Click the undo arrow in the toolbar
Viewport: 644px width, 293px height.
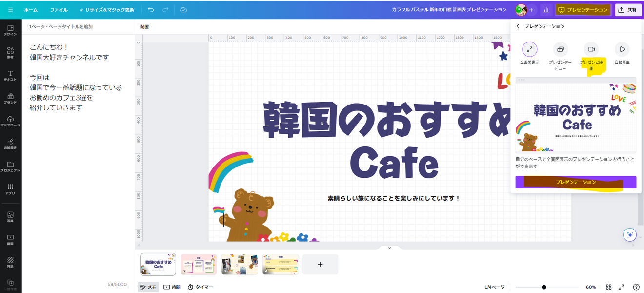(x=151, y=9)
